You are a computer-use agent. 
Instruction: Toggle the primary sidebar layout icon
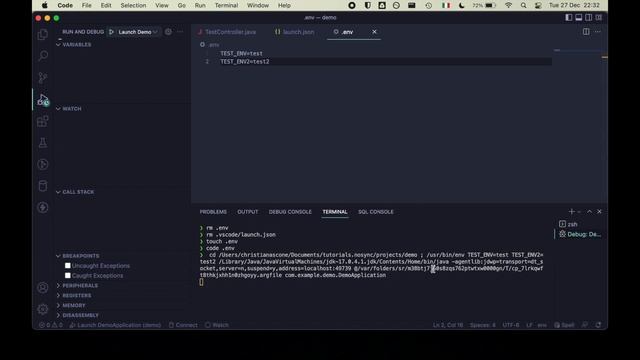pyautogui.click(x=569, y=18)
